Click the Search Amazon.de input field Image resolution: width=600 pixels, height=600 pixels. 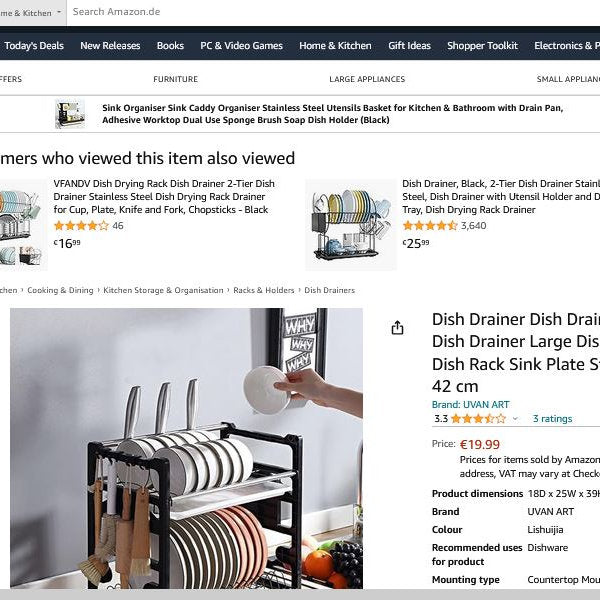click(333, 12)
